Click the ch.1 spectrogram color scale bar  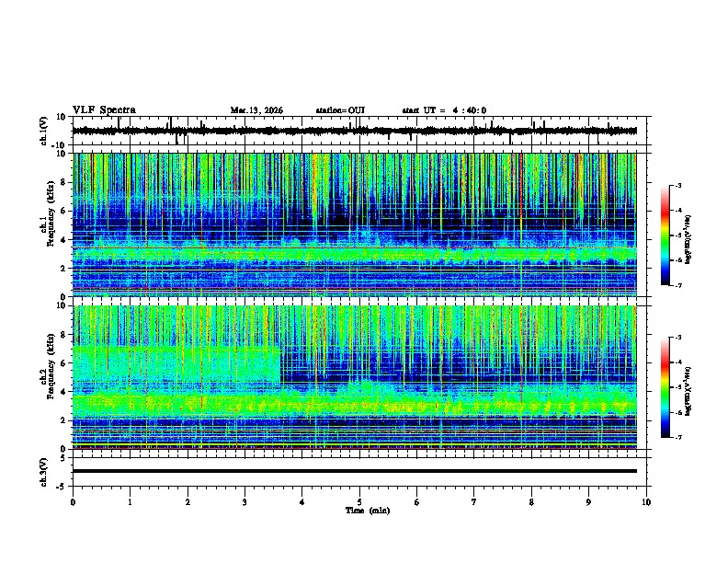click(x=665, y=236)
